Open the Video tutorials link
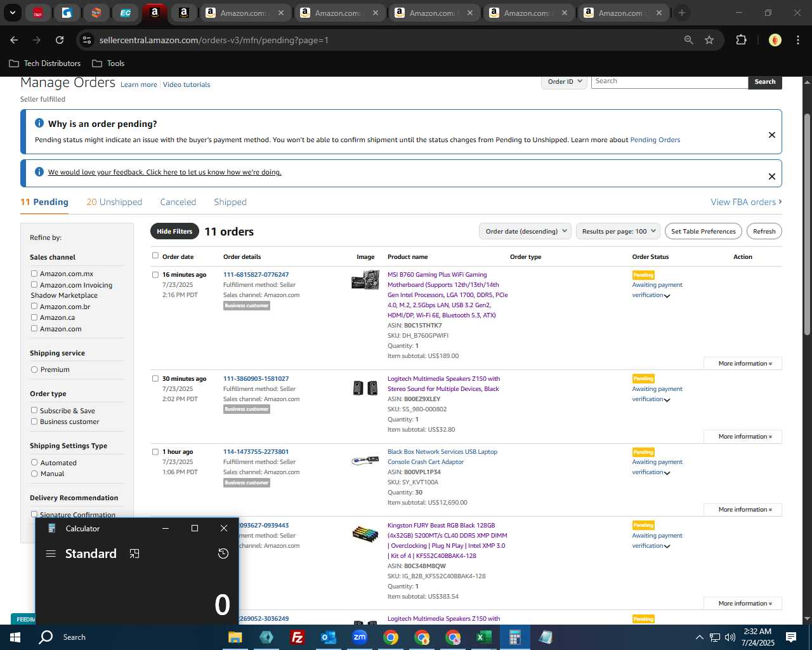Image resolution: width=812 pixels, height=650 pixels. (187, 84)
